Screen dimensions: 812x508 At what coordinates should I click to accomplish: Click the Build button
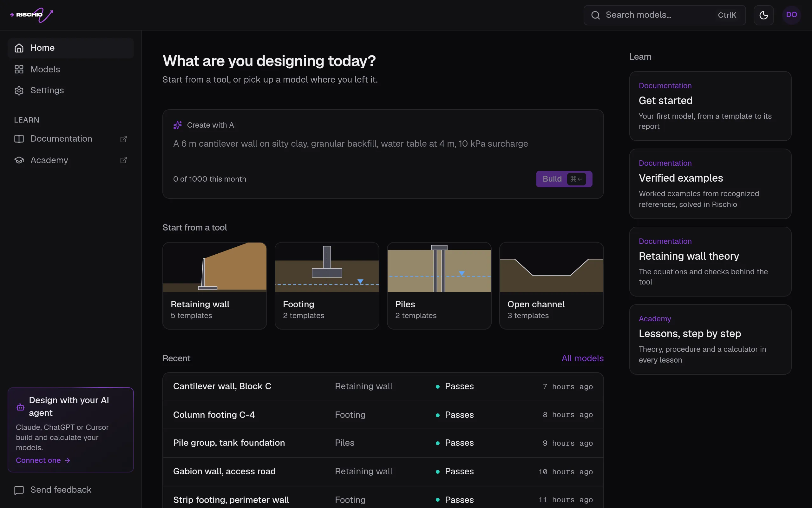(564, 179)
